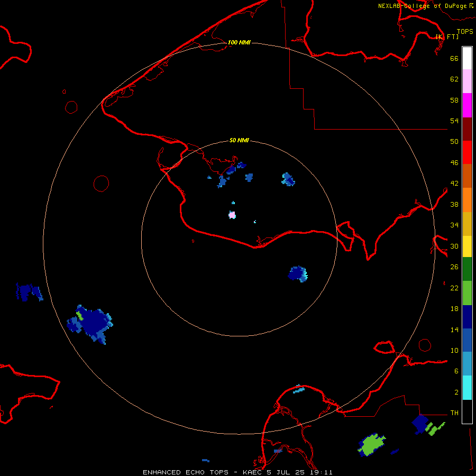This screenshot has width=476, height=476.
Task: Click the '100 NMI' range ring label
Action: coord(239,42)
